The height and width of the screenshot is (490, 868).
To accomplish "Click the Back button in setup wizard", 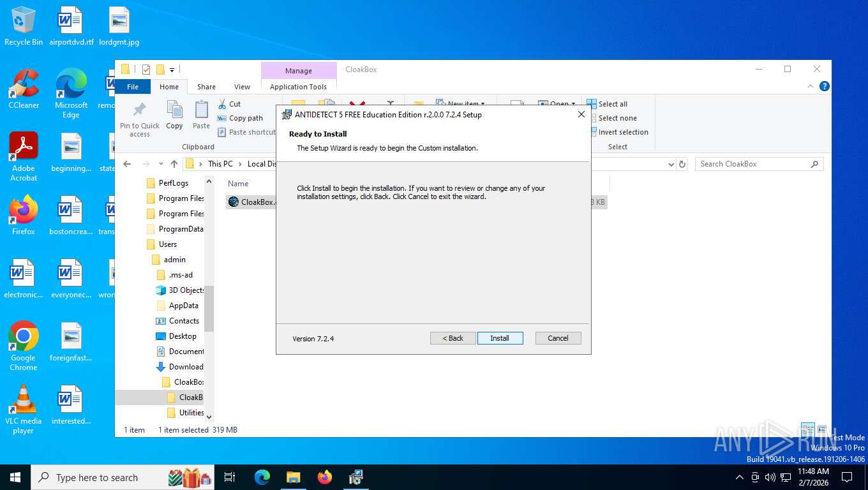I will point(453,338).
